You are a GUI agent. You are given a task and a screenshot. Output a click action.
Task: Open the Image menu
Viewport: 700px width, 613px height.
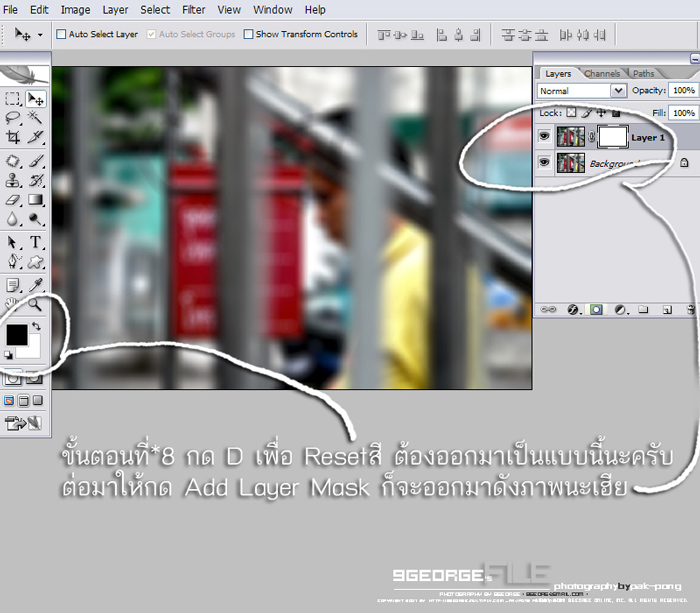click(75, 9)
